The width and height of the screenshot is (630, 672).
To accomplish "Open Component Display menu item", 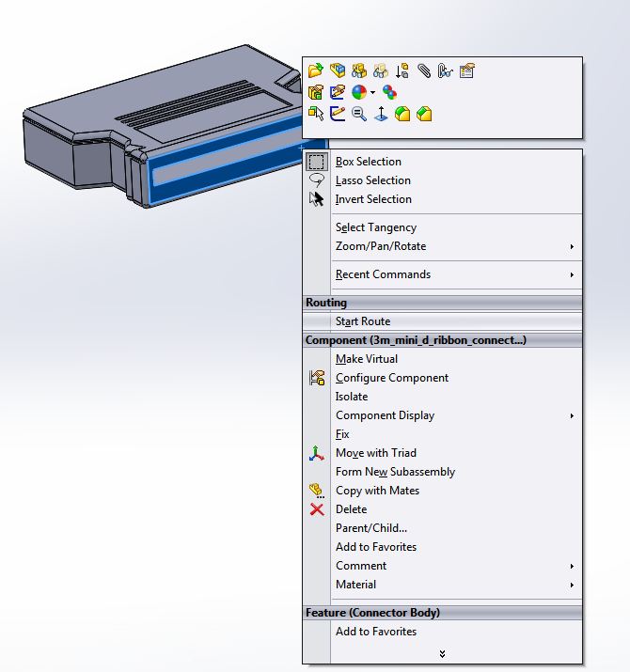I will point(442,415).
